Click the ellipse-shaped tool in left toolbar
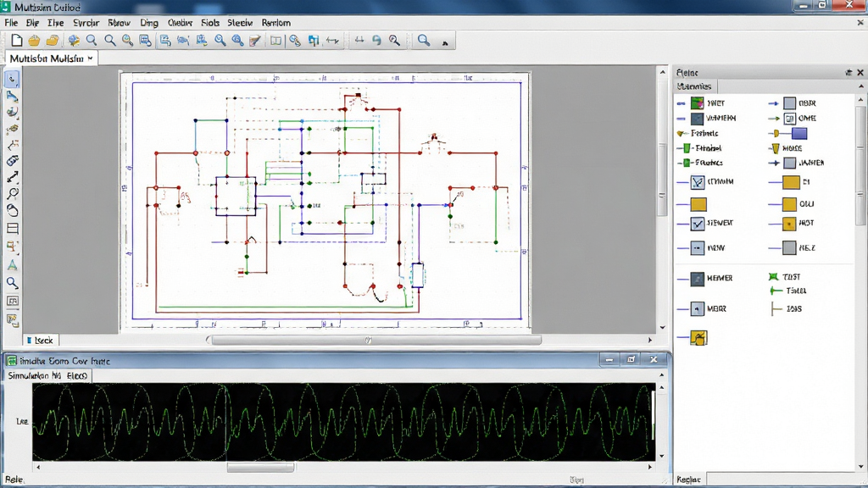This screenshot has width=868, height=488. coord(12,211)
